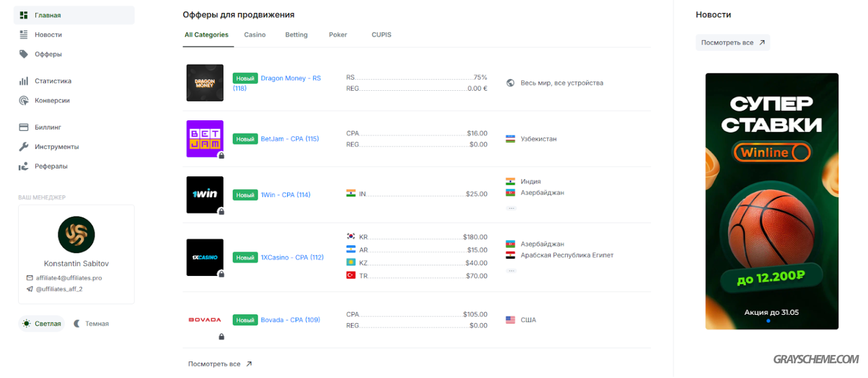
Task: Expand more countries in 1XCasino row
Action: coord(511,270)
